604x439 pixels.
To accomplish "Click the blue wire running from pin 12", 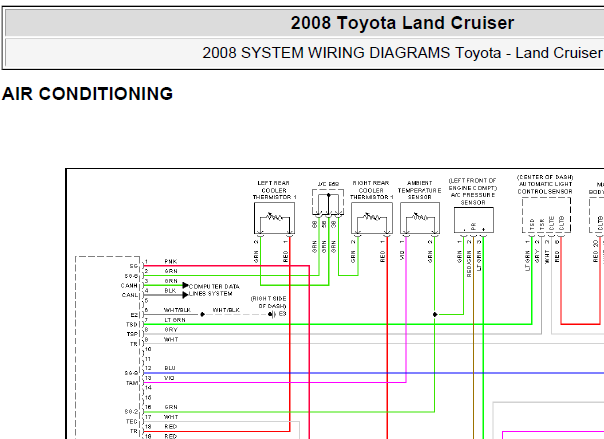I will coord(374,373).
